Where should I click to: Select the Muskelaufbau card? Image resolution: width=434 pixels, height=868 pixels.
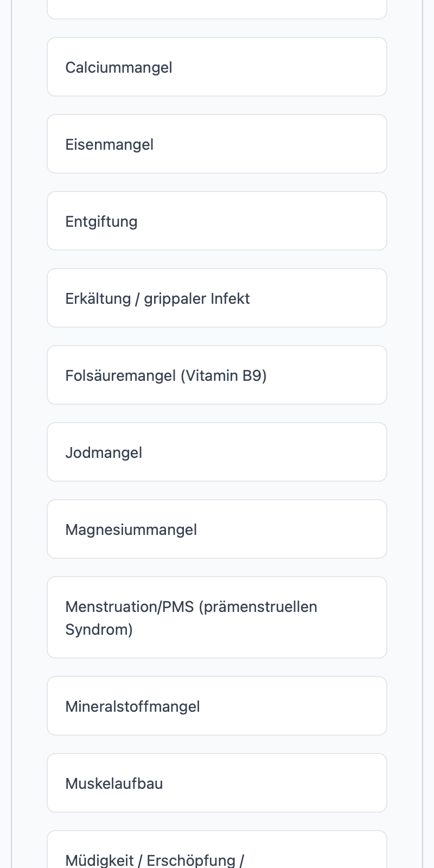[x=217, y=783]
